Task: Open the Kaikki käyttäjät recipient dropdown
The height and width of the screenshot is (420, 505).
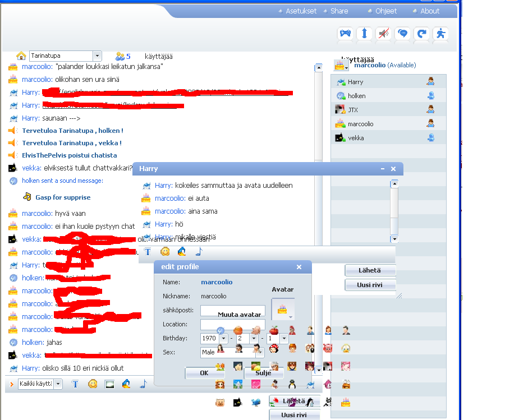Action: tap(57, 384)
